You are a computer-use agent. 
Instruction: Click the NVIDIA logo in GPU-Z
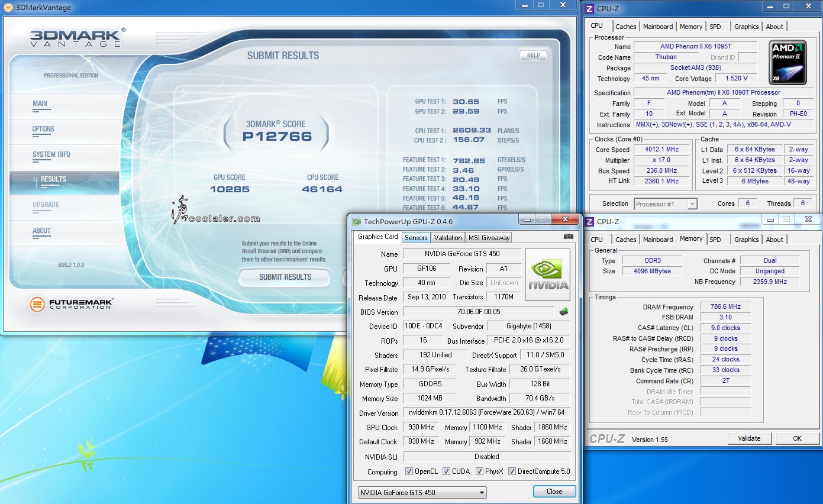tap(548, 275)
